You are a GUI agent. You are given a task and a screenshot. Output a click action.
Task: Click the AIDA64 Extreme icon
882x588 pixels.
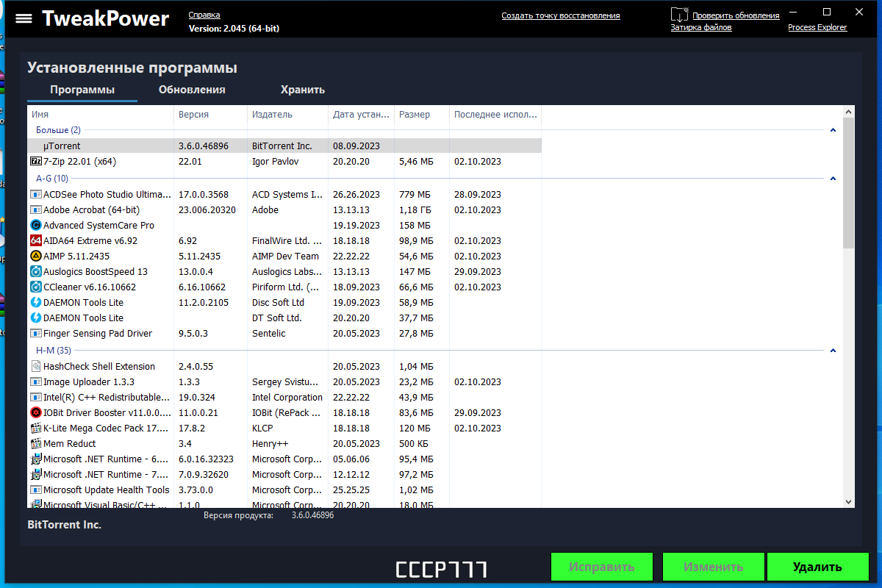(36, 241)
